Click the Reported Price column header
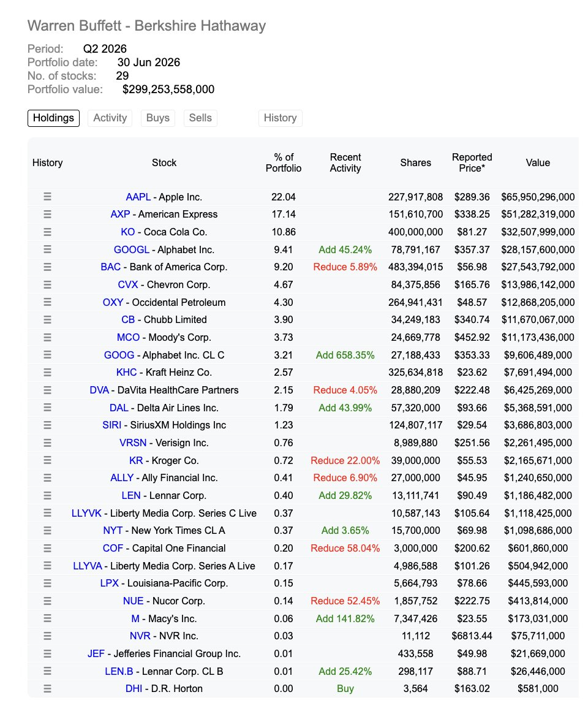This screenshot has width=588, height=711. [472, 163]
